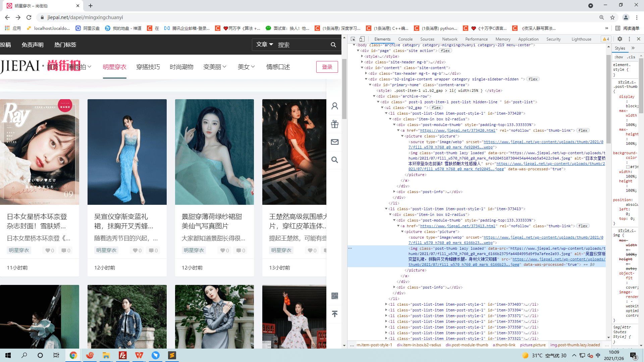
Task: Click the browser back arrow
Action: coord(7,17)
